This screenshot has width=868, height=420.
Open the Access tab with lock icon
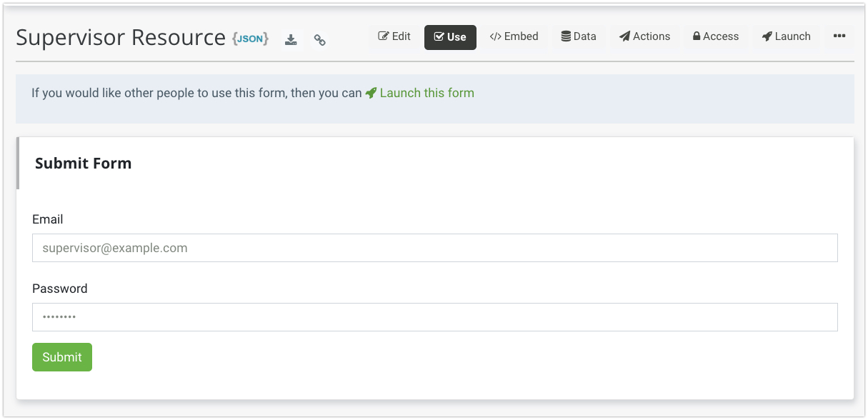(715, 36)
